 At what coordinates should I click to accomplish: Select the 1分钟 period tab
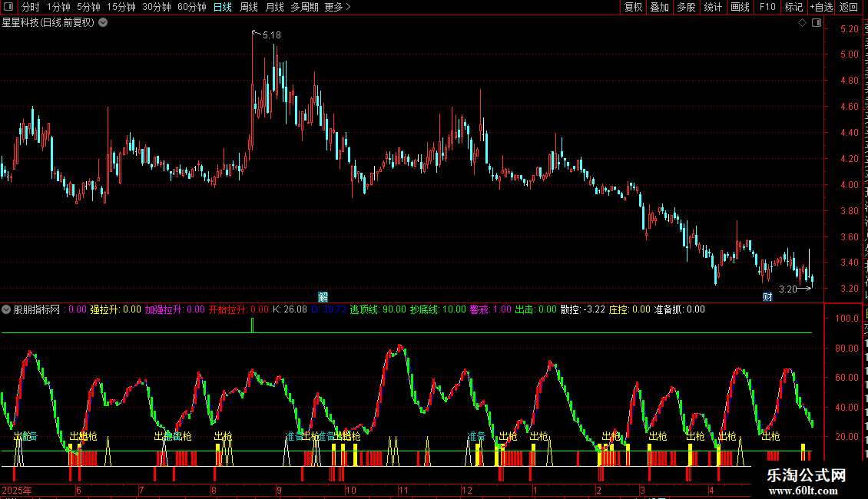click(x=58, y=7)
